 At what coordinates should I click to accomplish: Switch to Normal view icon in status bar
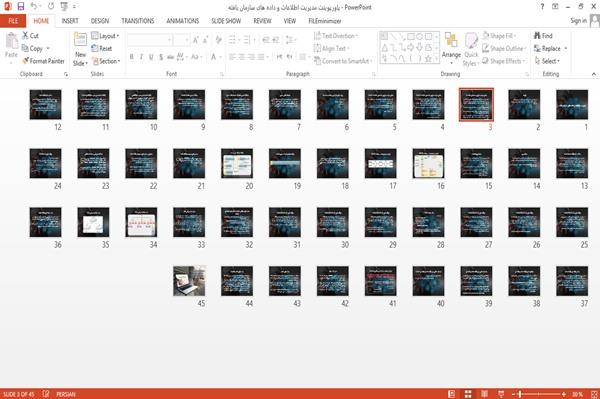click(452, 394)
